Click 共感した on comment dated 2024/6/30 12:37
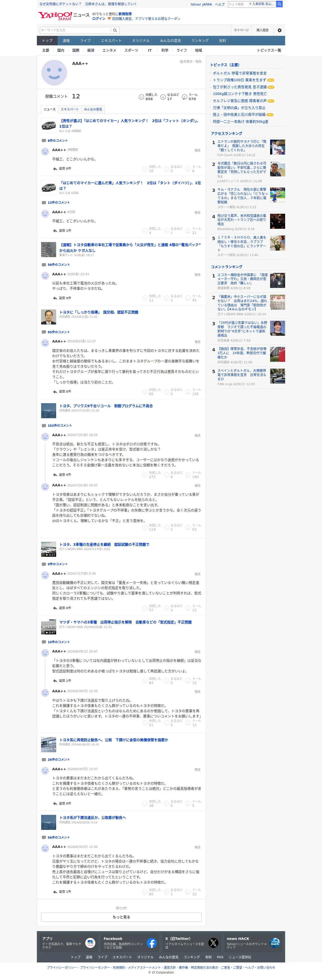The width and height of the screenshot is (322, 980). click(x=152, y=803)
